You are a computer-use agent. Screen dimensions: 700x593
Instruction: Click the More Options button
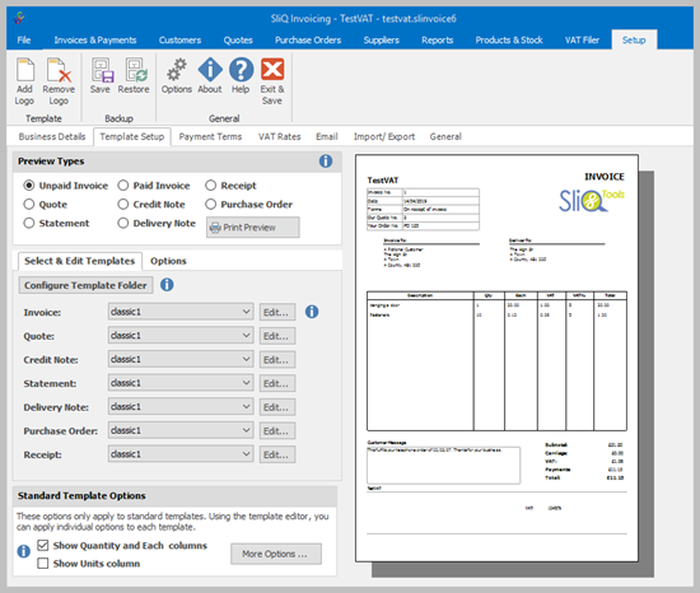[276, 554]
